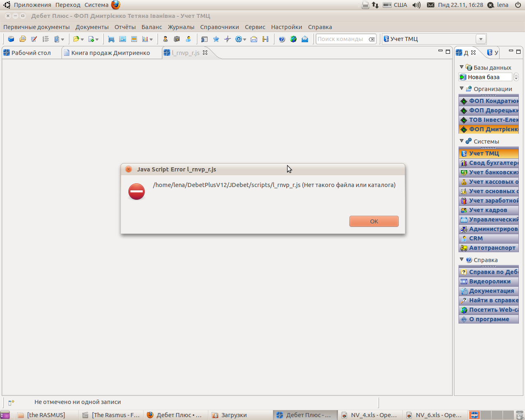The image size is (525, 420).
Task: Collapse the Справка section
Action: [461, 259]
